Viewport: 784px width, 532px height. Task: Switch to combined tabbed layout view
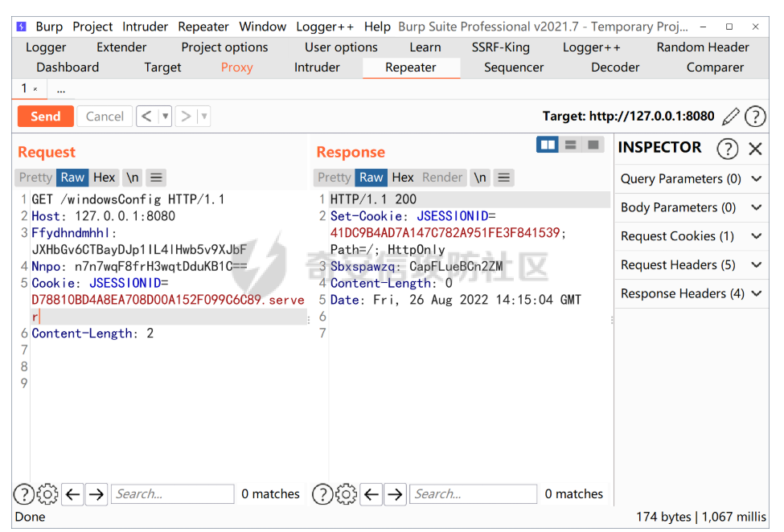(x=593, y=145)
